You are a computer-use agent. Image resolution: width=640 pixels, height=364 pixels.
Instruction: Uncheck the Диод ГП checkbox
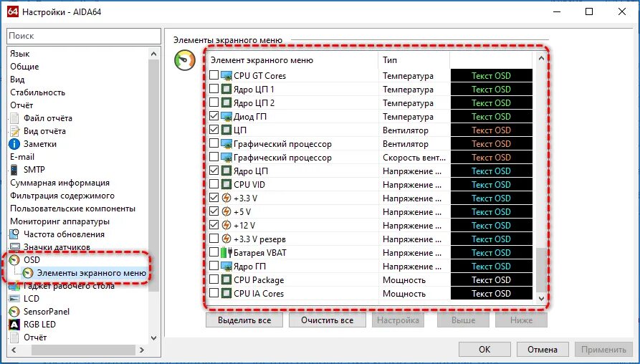pyautogui.click(x=214, y=116)
